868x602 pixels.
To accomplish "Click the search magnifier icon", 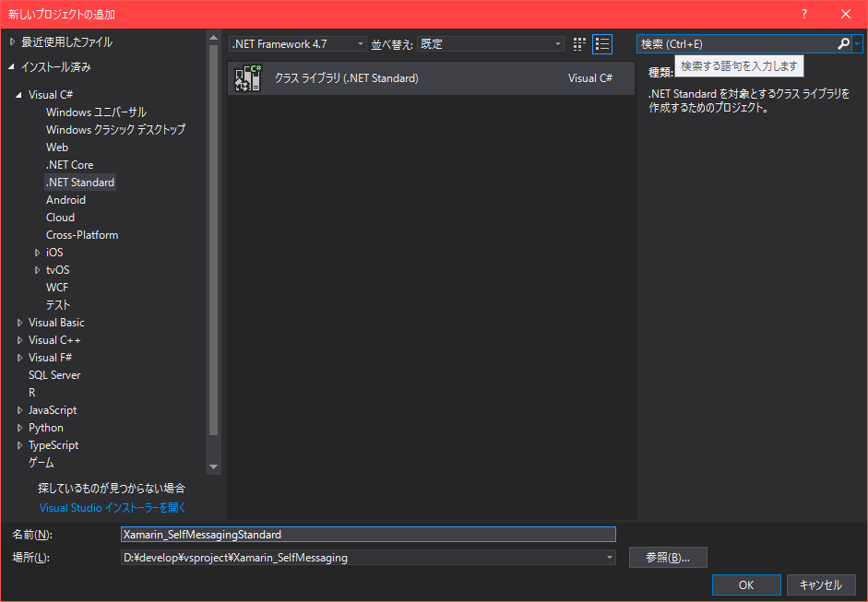I will coord(843,43).
